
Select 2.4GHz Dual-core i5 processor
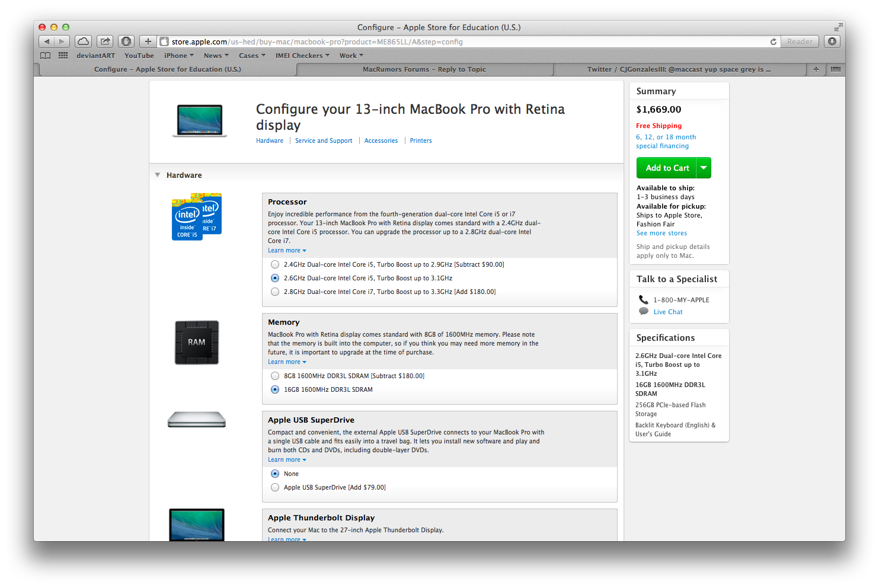[275, 264]
